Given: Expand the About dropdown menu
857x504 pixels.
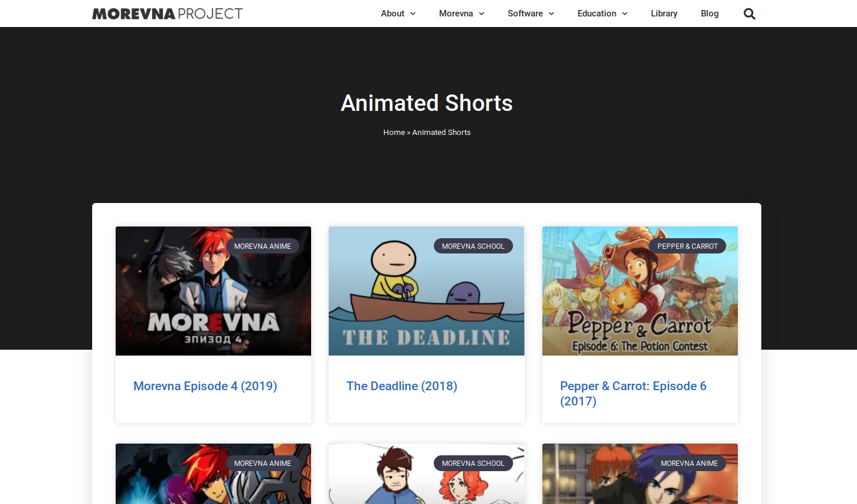Looking at the screenshot, I should click(x=398, y=13).
